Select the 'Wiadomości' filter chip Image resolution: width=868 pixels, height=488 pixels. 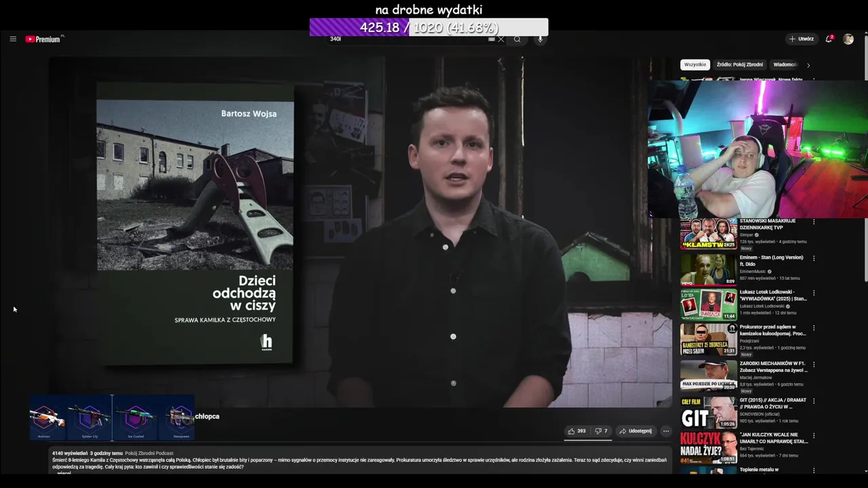[785, 65]
